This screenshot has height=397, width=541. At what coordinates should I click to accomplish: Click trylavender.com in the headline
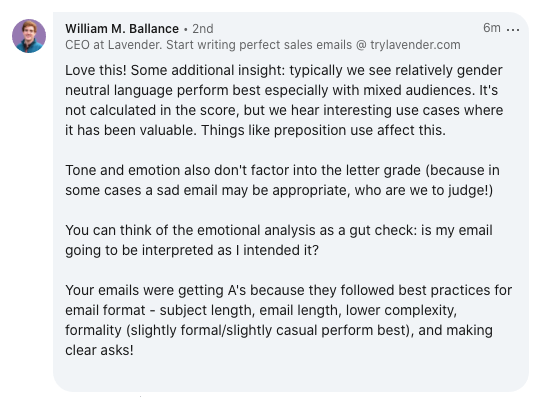(x=415, y=45)
